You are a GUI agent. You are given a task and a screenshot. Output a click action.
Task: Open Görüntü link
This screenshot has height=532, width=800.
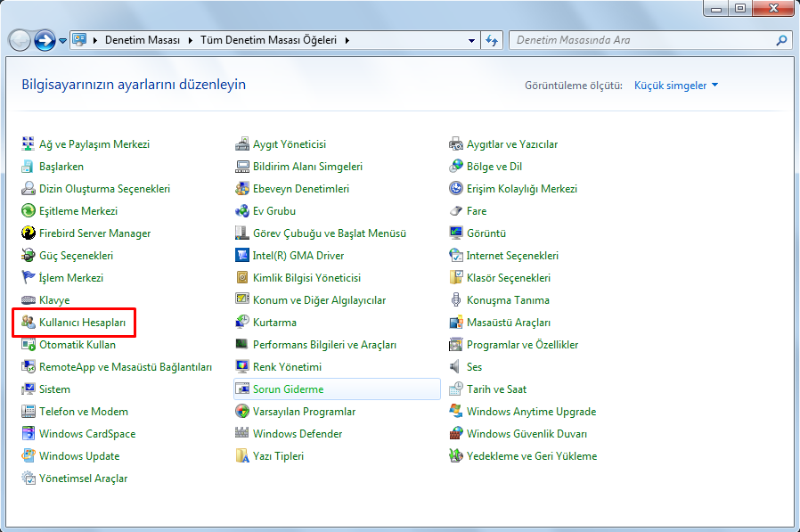click(x=486, y=233)
